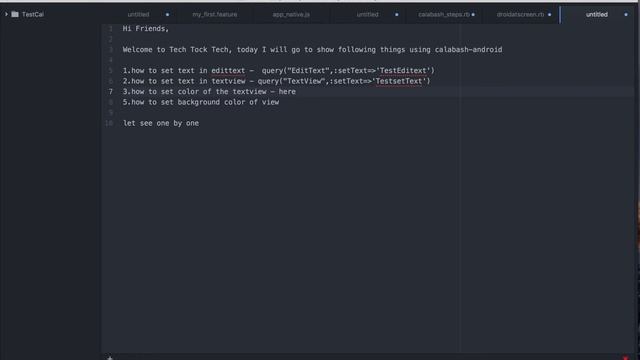Click the string 'TestEditext' in line 5
The height and width of the screenshot is (360, 640).
tap(403, 71)
